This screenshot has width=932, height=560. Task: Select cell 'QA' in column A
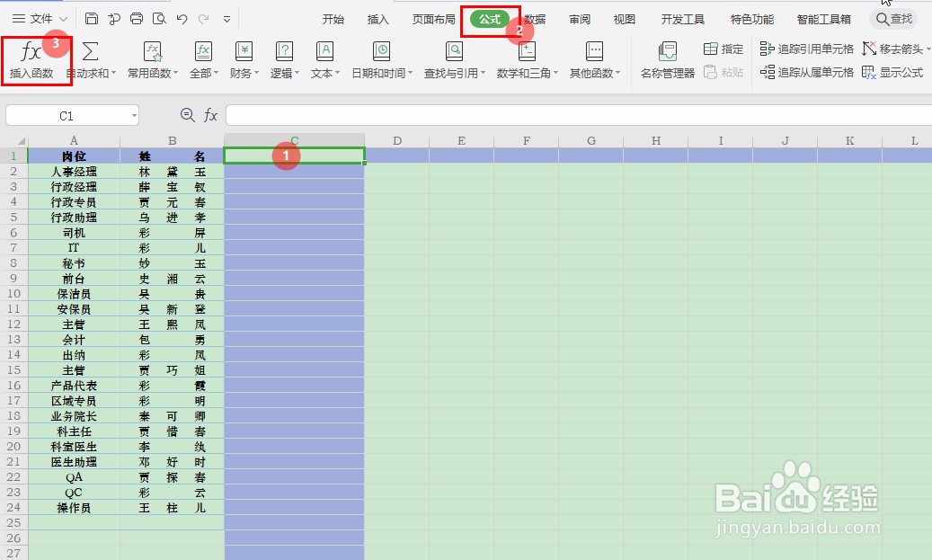(74, 477)
